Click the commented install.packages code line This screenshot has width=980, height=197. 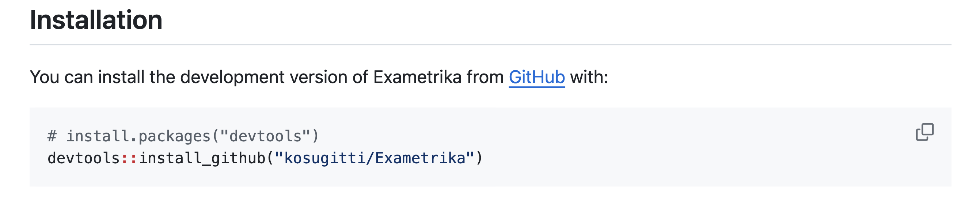pyautogui.click(x=183, y=136)
